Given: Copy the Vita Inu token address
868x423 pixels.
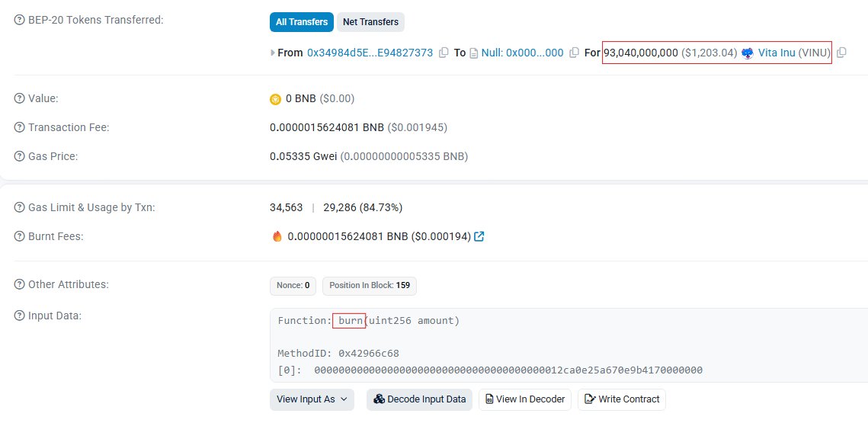Looking at the screenshot, I should (x=841, y=53).
